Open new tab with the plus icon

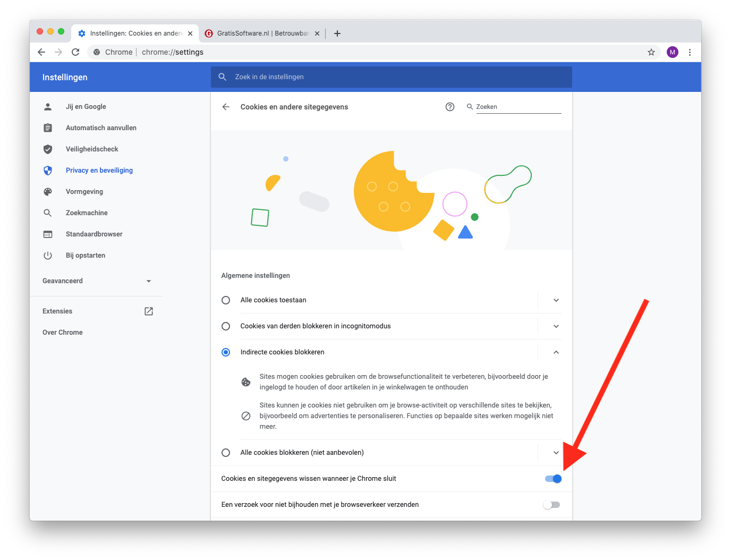pyautogui.click(x=337, y=33)
